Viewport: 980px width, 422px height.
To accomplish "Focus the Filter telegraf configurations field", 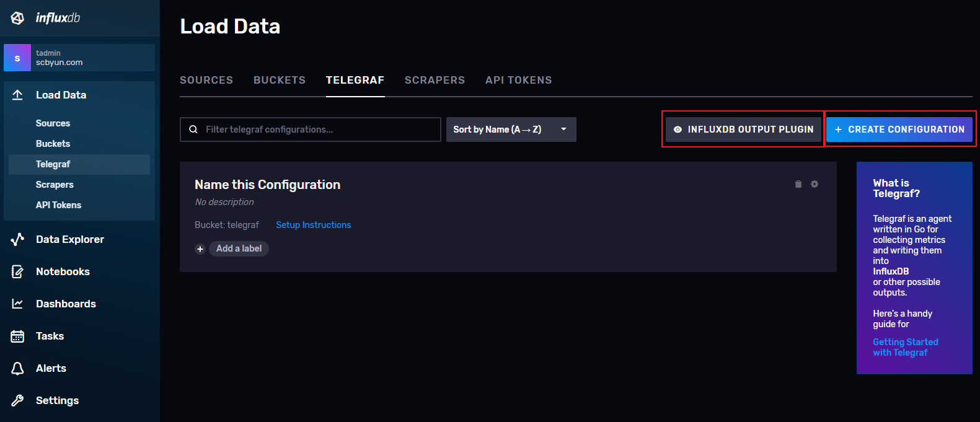I will (311, 130).
